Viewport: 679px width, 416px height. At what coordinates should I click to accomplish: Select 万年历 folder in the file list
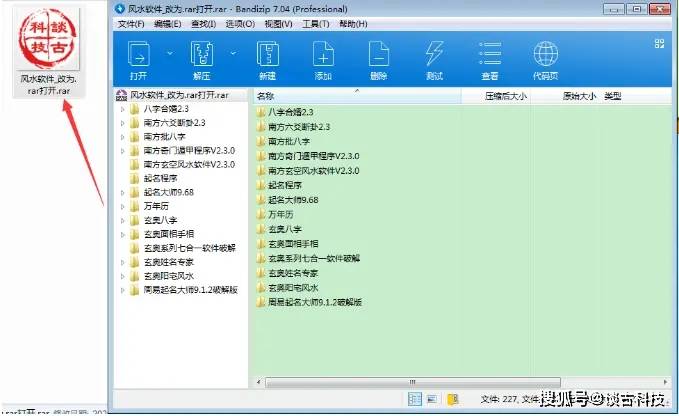(275, 214)
